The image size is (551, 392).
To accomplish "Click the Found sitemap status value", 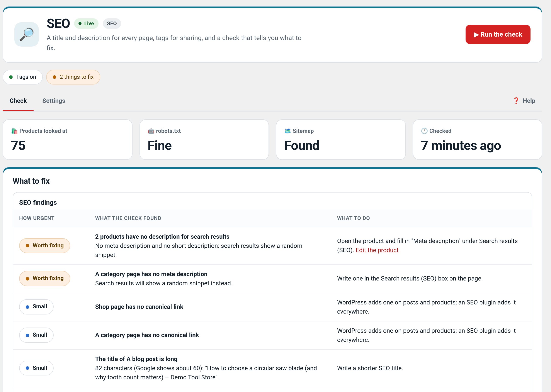I will click(x=302, y=145).
